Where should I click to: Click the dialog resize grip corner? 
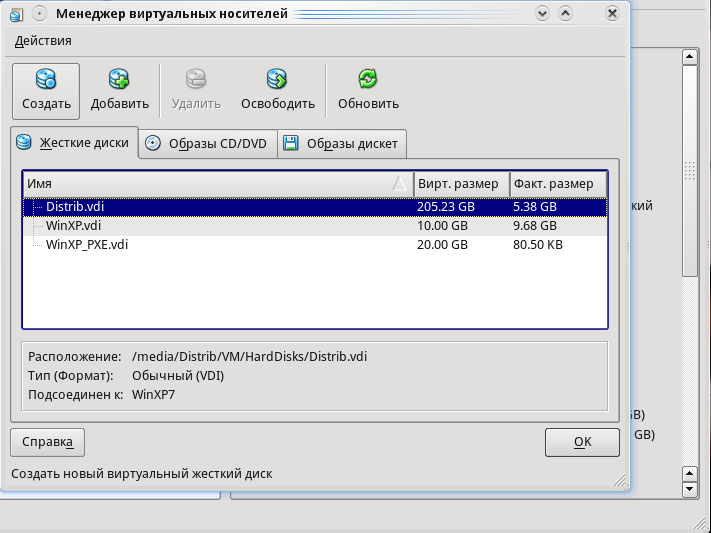click(x=619, y=481)
